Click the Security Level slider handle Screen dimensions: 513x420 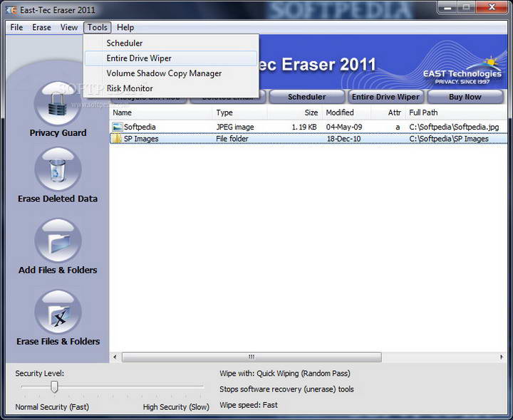[x=54, y=387]
